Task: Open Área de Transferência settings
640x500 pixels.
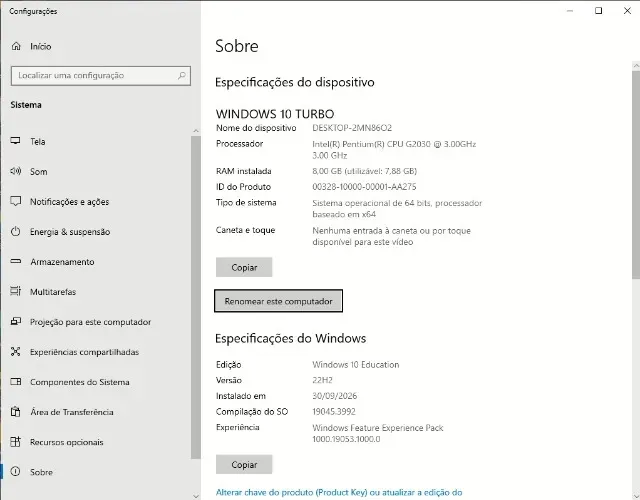Action: tap(96, 412)
